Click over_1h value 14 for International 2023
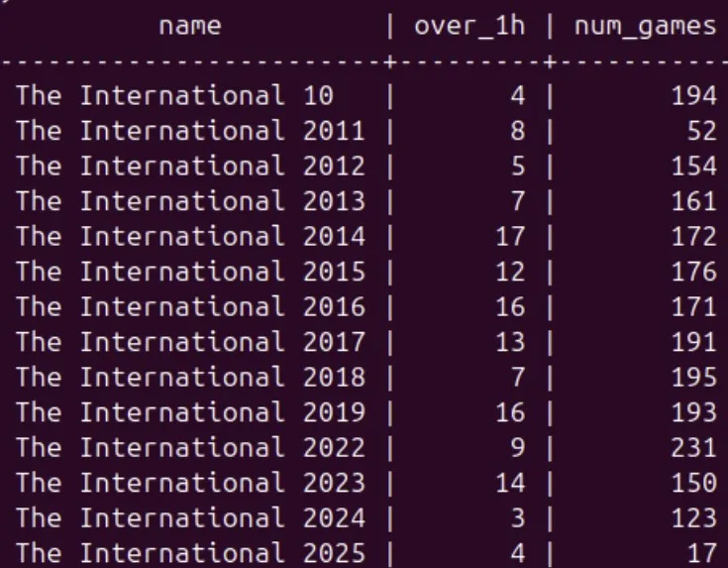This screenshot has width=728, height=568. point(510,483)
